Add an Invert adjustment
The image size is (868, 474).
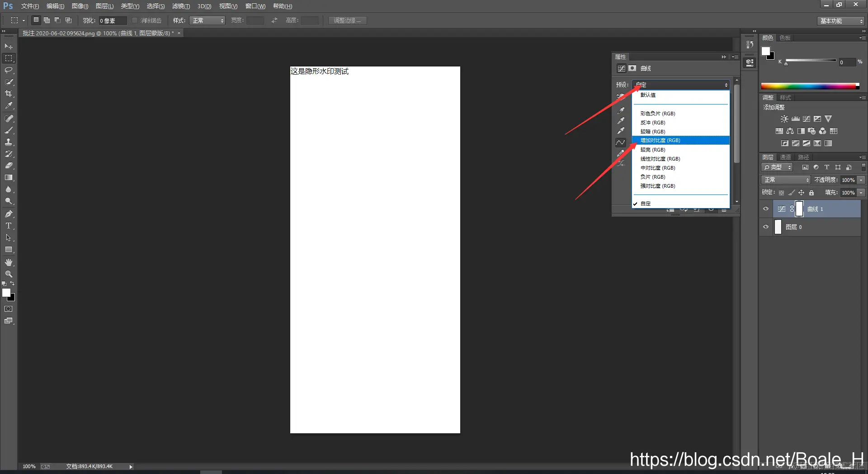click(x=785, y=143)
